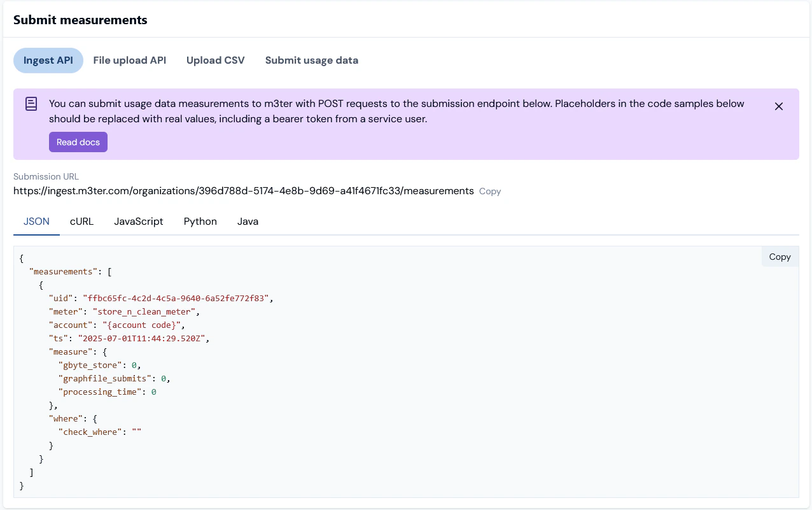Switch to File upload API tab
Screen dimensions: 812x510
coord(130,60)
